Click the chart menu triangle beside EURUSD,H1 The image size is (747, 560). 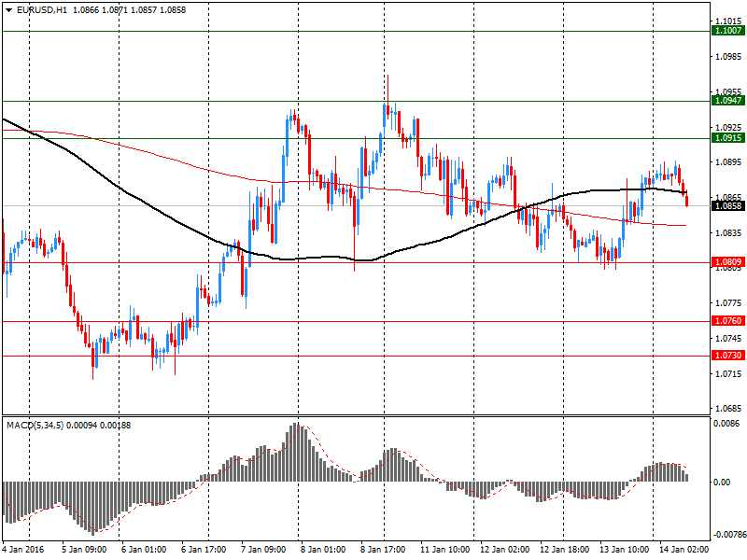(x=8, y=10)
